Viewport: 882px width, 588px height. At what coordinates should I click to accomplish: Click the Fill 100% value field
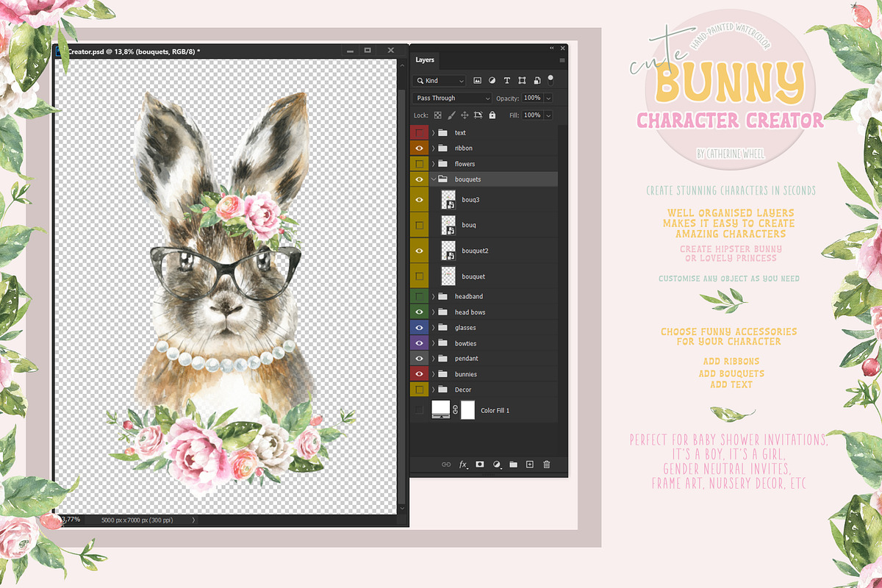[x=532, y=115]
